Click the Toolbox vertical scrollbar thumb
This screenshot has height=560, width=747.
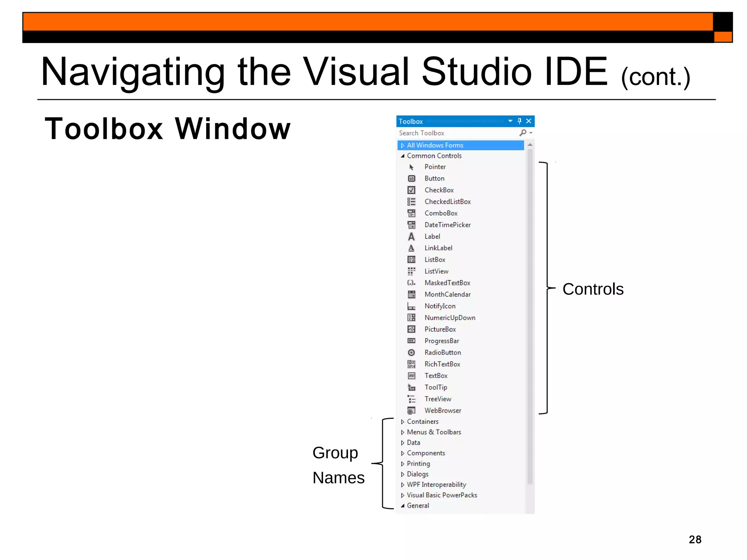(x=530, y=316)
